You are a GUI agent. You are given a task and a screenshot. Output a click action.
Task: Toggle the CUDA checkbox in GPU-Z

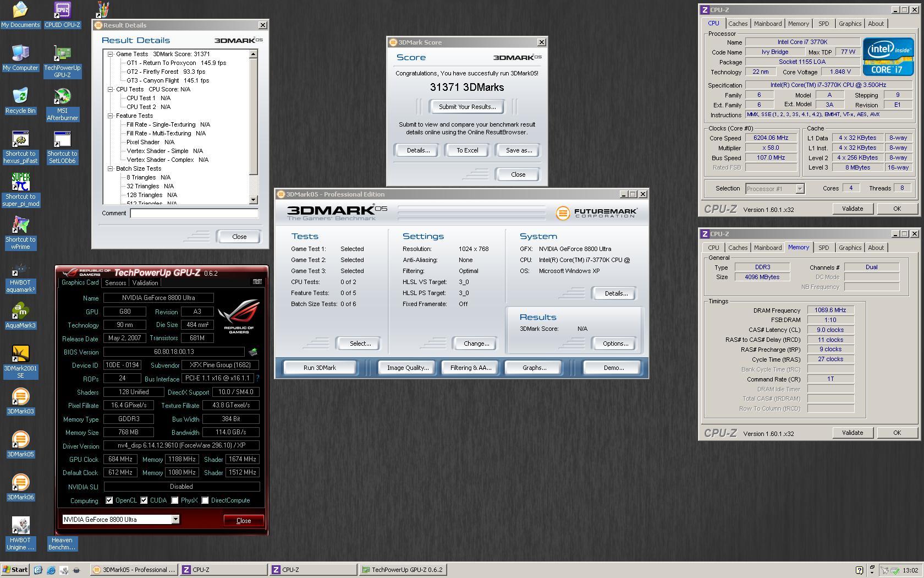(x=144, y=500)
